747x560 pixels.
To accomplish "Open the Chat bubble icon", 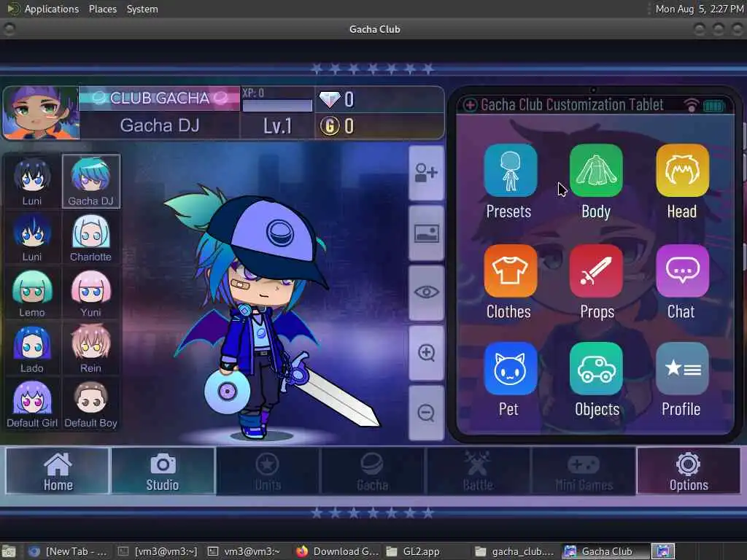I will point(682,271).
